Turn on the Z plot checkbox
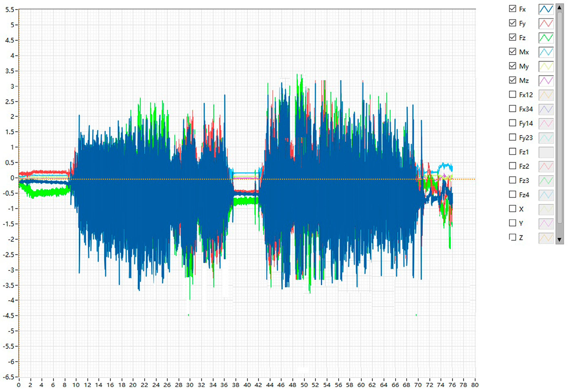This screenshot has width=569, height=392. [512, 237]
